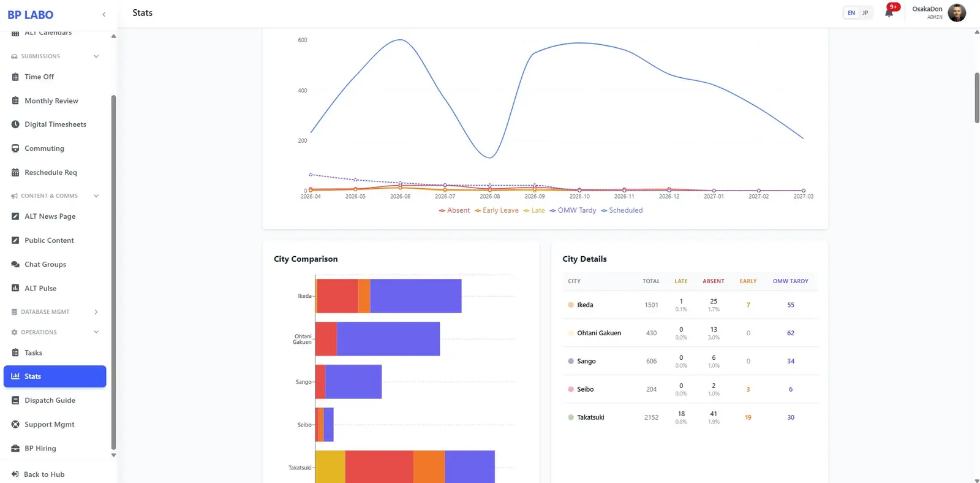
Task: Click the OsakaDon username
Action: (927, 9)
